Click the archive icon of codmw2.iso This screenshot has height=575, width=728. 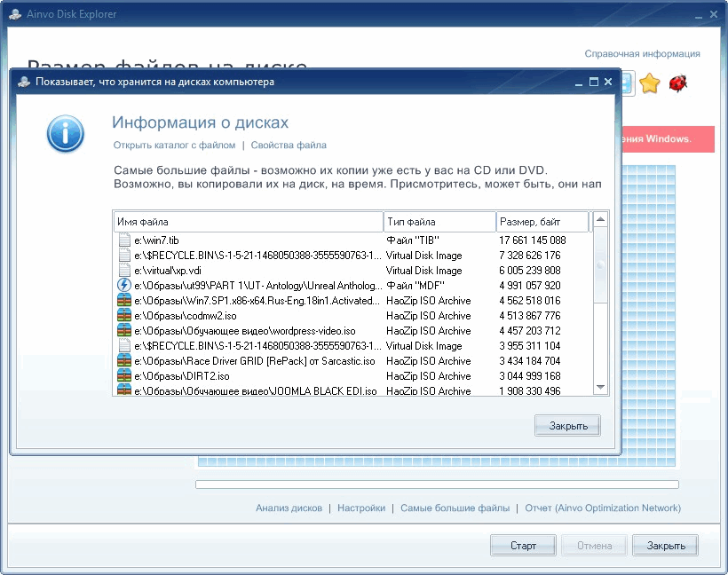[124, 315]
